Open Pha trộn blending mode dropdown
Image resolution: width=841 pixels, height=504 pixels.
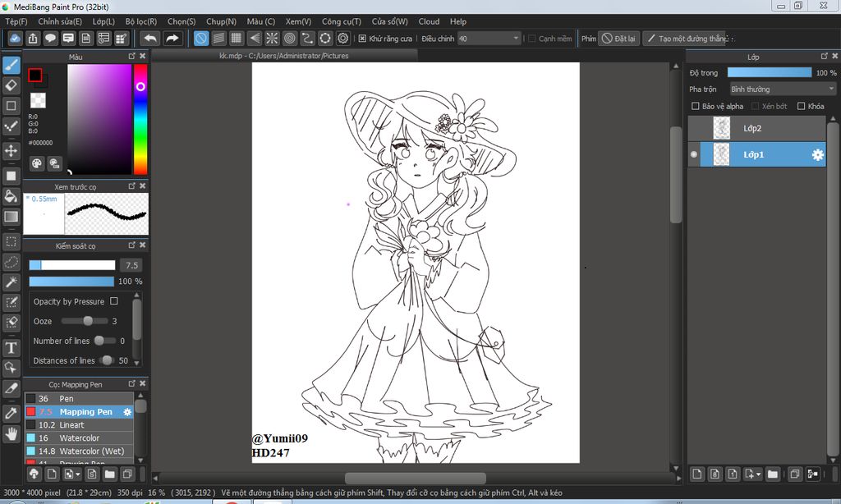783,89
